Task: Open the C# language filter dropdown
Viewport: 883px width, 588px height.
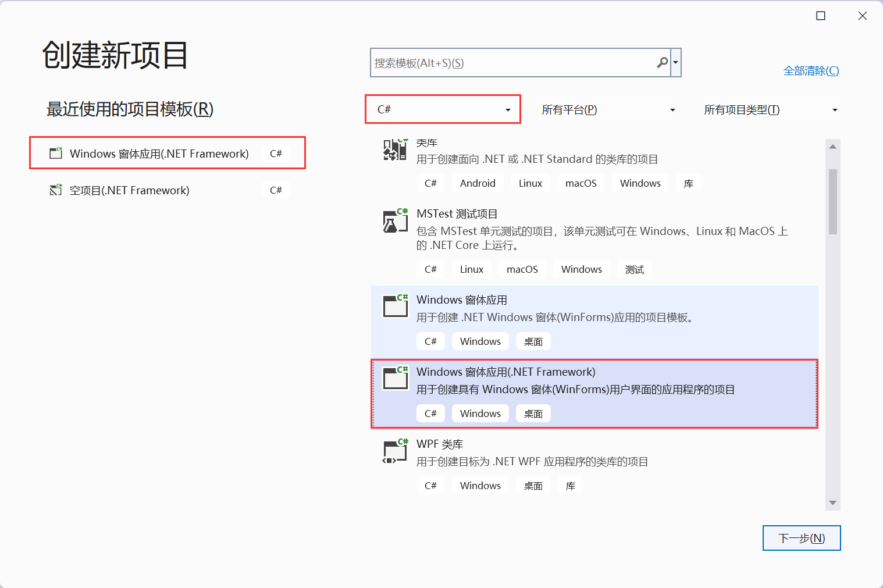Action: click(443, 109)
